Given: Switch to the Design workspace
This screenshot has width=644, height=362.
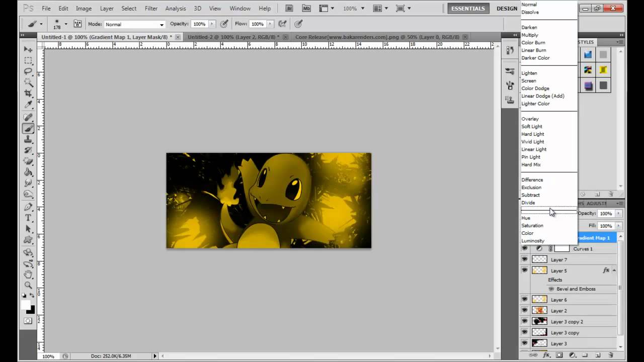Looking at the screenshot, I should (x=507, y=9).
